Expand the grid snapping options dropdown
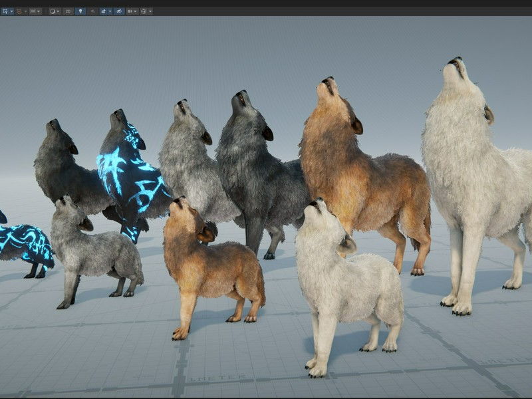This screenshot has height=399, width=532. click(x=26, y=11)
